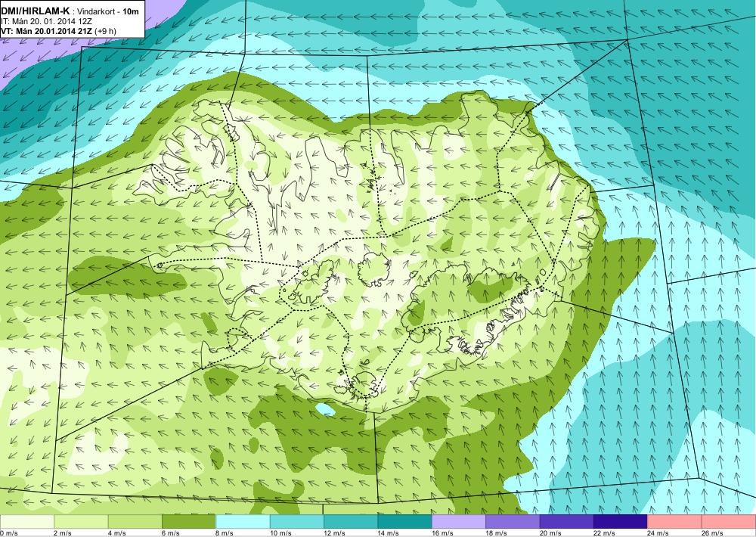Pick the turquoise 10–12 m/s legend swatch
This screenshot has width=756, height=537.
pyautogui.click(x=297, y=522)
